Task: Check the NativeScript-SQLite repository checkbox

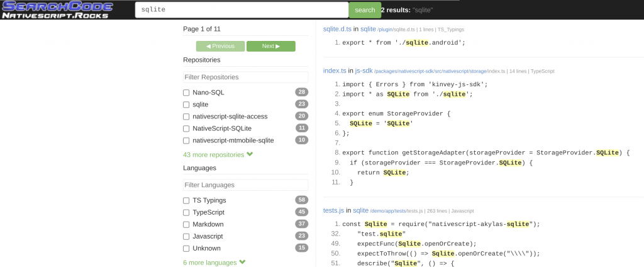Action: [x=186, y=128]
